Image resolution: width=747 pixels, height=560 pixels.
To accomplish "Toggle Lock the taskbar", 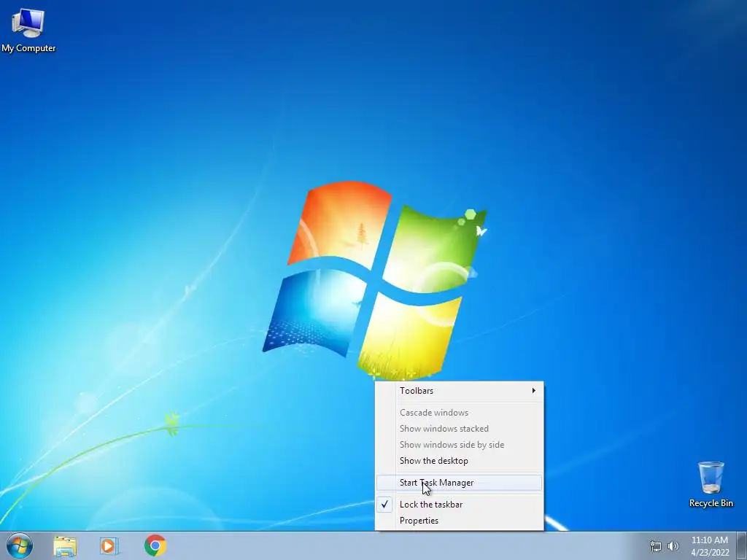I will pos(460,505).
